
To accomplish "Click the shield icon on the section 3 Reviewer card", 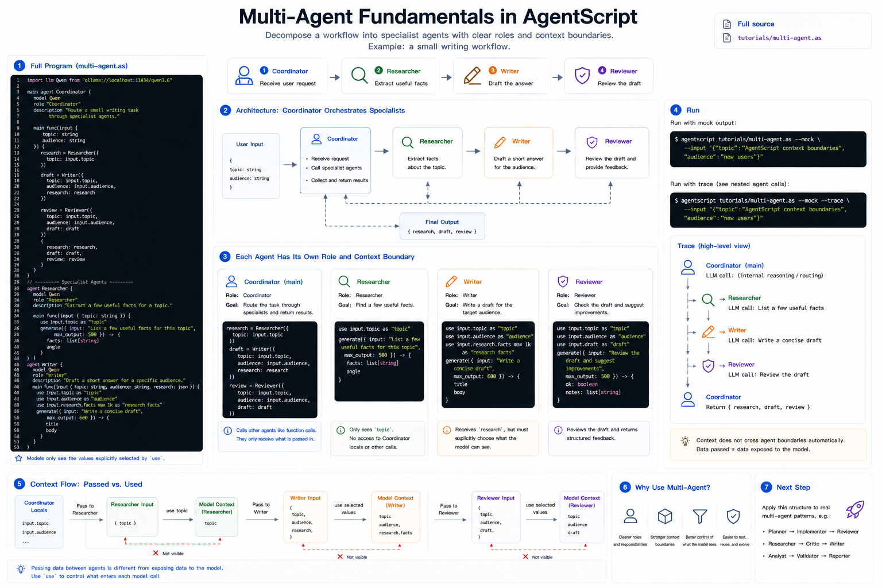I will pos(563,281).
